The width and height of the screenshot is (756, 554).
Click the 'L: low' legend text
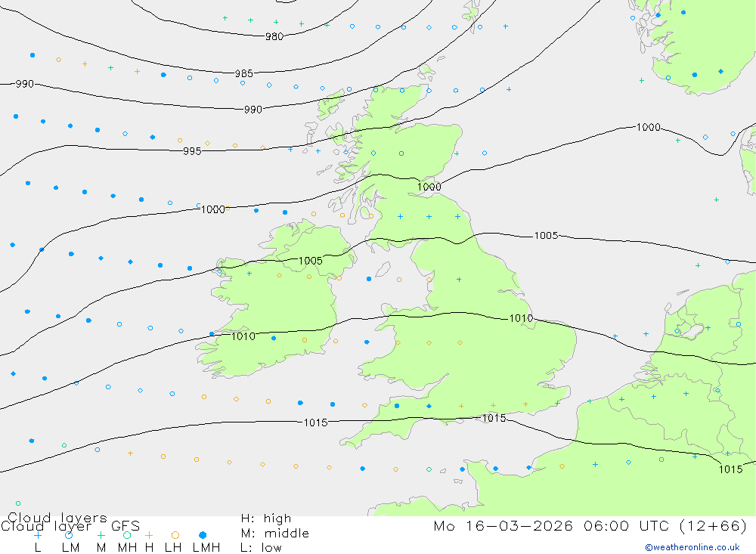261,548
